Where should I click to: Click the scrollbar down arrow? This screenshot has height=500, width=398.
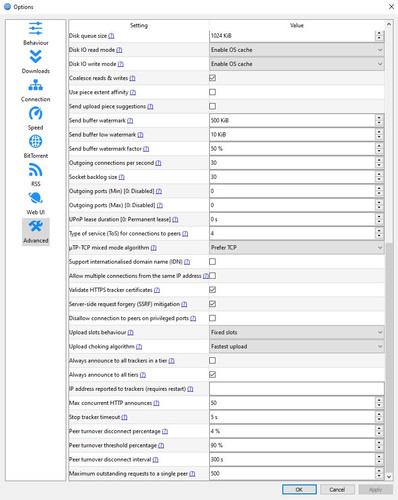click(389, 477)
